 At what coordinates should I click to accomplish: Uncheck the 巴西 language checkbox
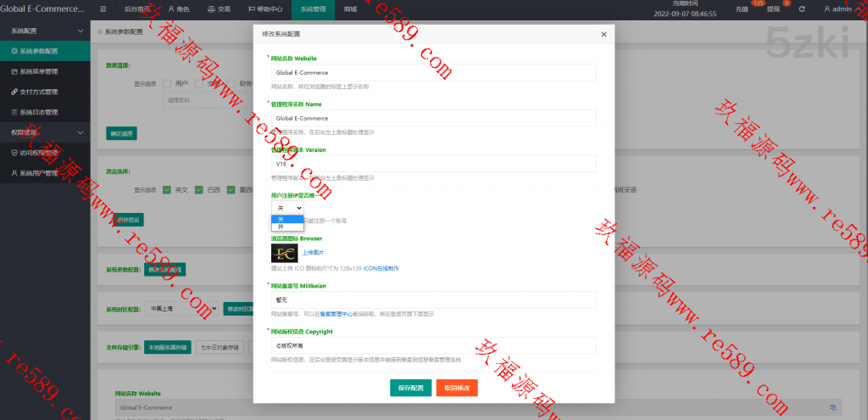point(198,189)
